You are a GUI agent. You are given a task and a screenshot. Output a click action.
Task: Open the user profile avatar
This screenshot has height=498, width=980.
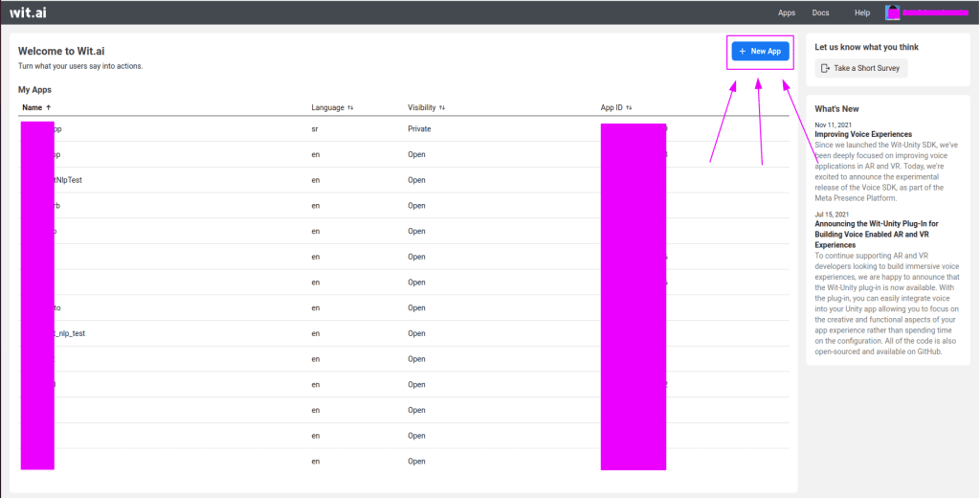[893, 12]
